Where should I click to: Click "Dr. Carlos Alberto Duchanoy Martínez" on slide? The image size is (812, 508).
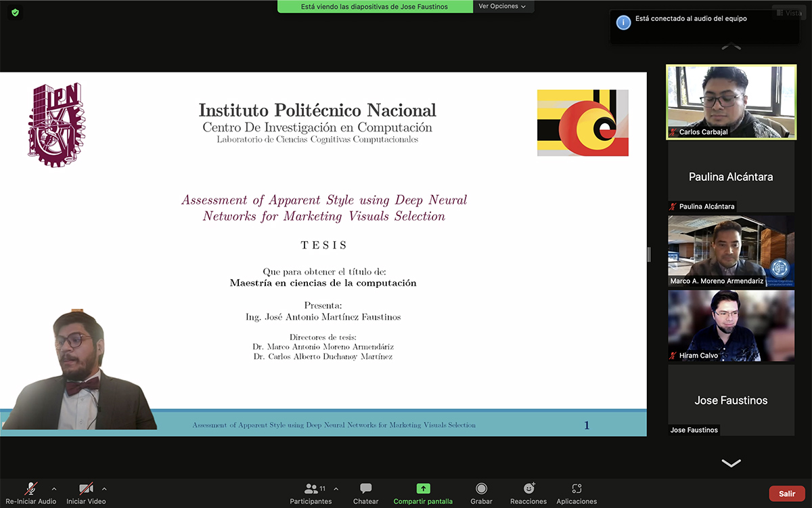tap(323, 356)
